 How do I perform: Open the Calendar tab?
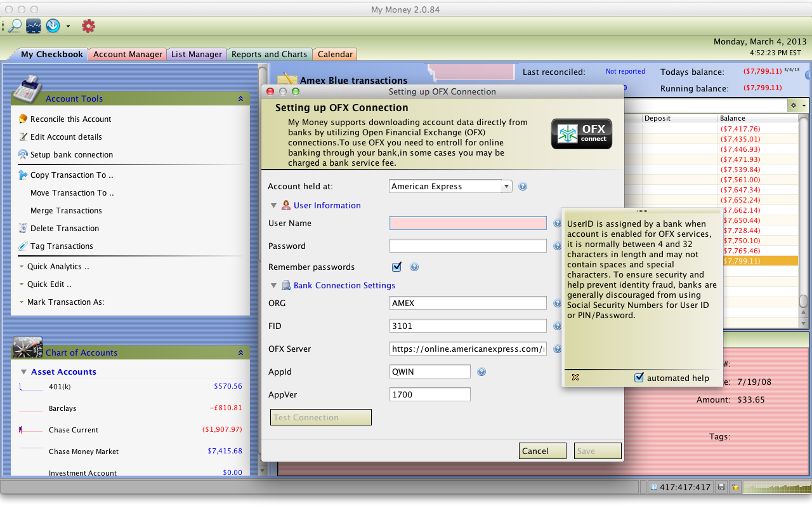[x=335, y=55]
